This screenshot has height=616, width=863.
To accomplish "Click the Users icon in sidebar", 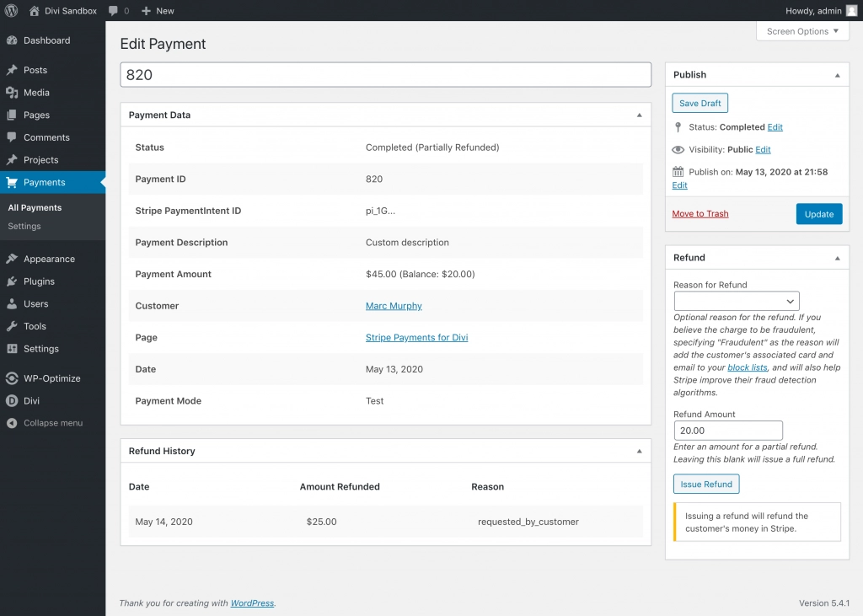I will click(x=12, y=303).
